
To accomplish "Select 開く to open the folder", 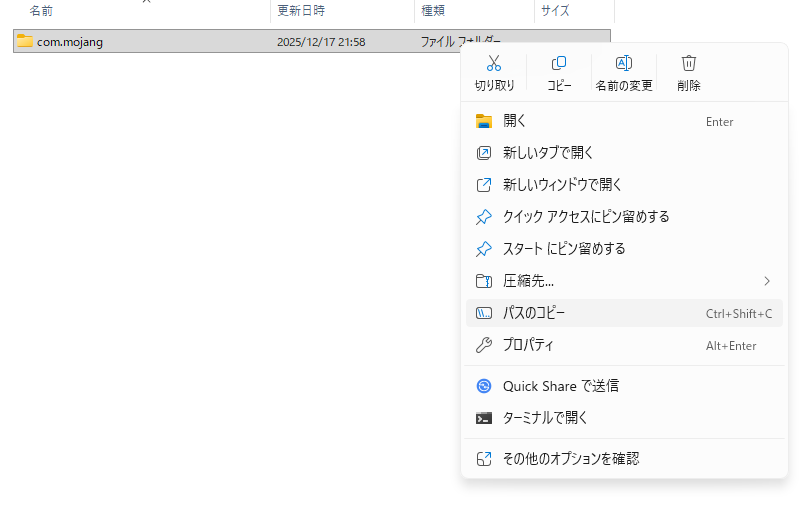I will (515, 121).
